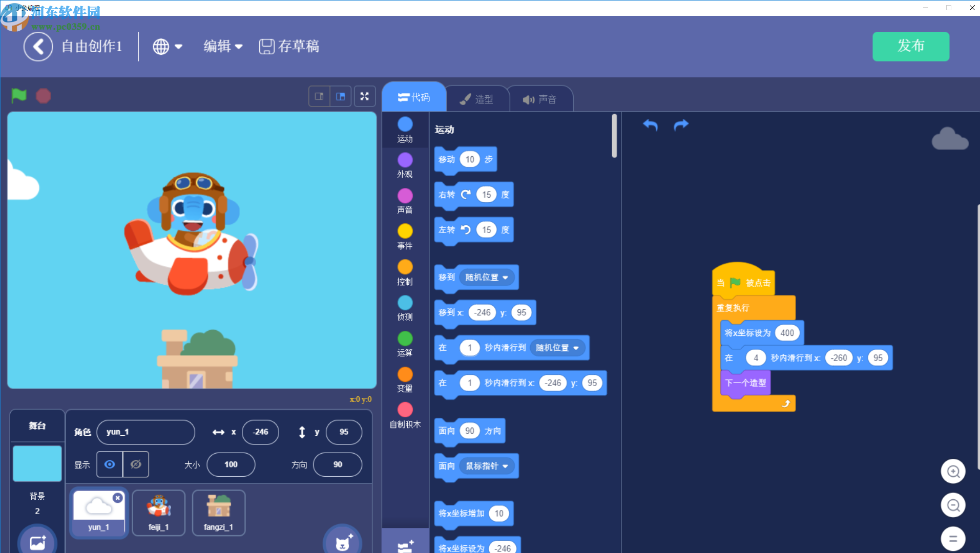Switch to the 声音 sounds tab
980x553 pixels.
540,99
